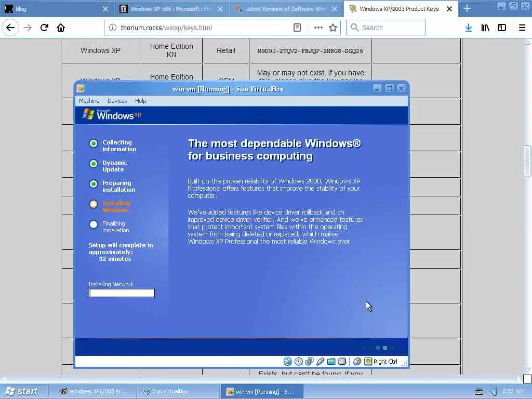Click the mouse integration icon in VirtualBox status bar
Image resolution: width=532 pixels, height=399 pixels.
pos(357,362)
